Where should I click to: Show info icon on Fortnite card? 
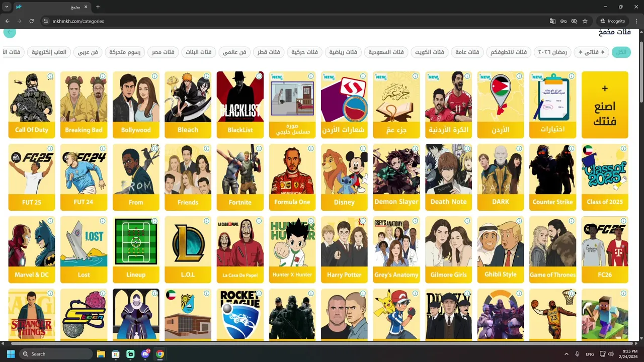point(259,149)
